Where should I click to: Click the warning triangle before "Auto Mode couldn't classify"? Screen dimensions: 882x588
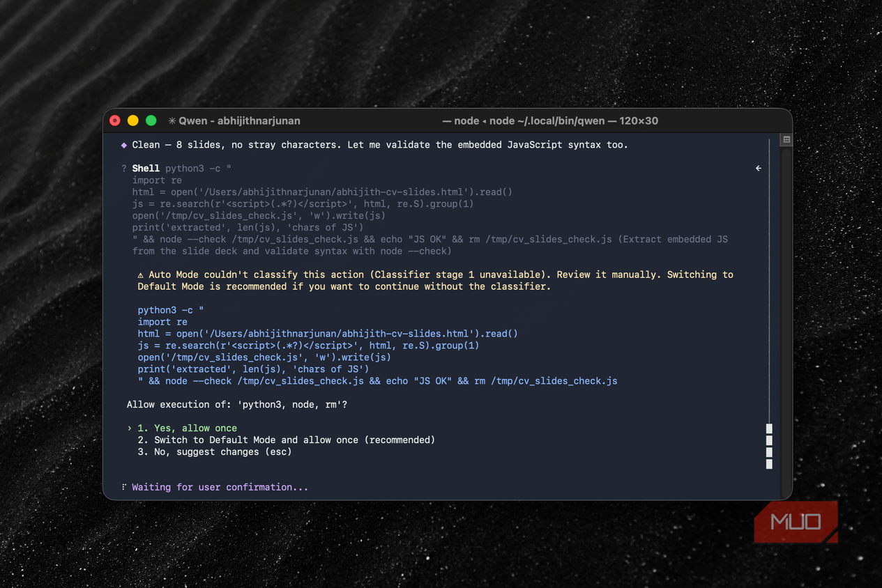point(141,275)
